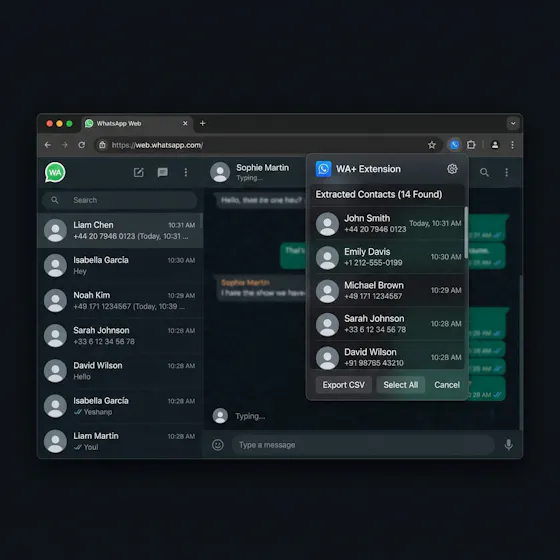This screenshot has width=560, height=560.
Task: Focus the chat Search field
Action: tap(120, 200)
